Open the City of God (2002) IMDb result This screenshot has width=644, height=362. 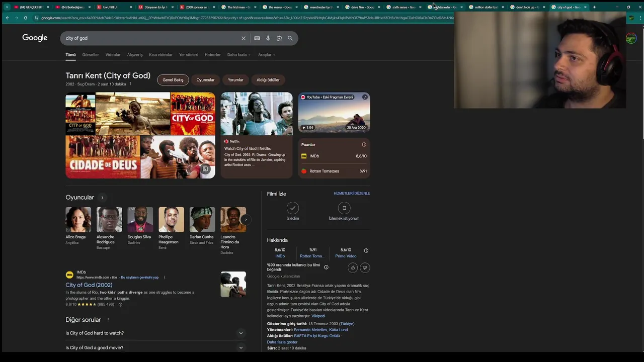click(x=89, y=285)
